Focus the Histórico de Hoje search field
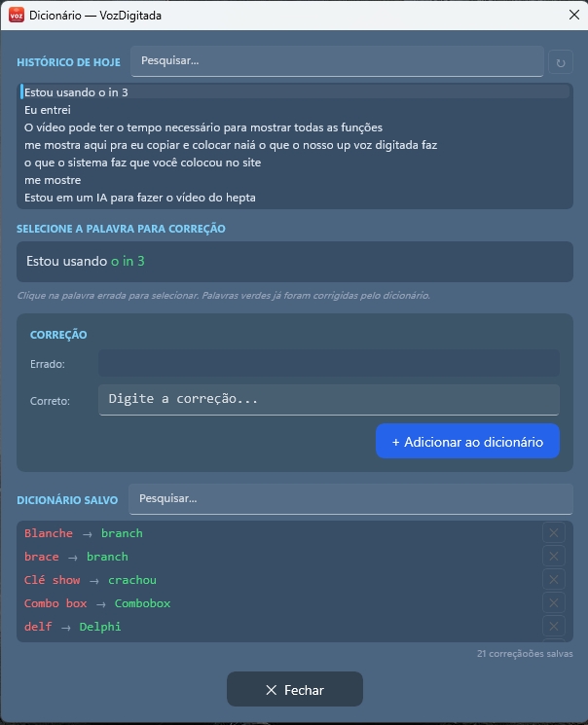Image resolution: width=588 pixels, height=725 pixels. [x=337, y=61]
